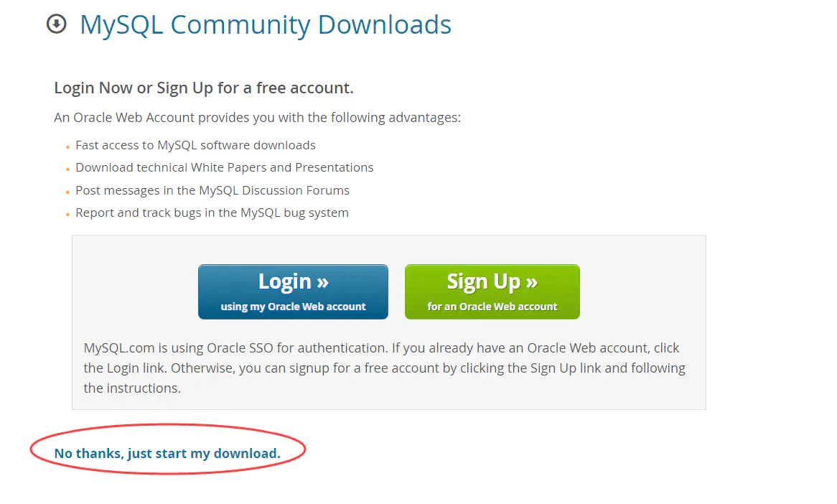Click the circular download arrow icon
The image size is (837, 504).
coord(57,24)
